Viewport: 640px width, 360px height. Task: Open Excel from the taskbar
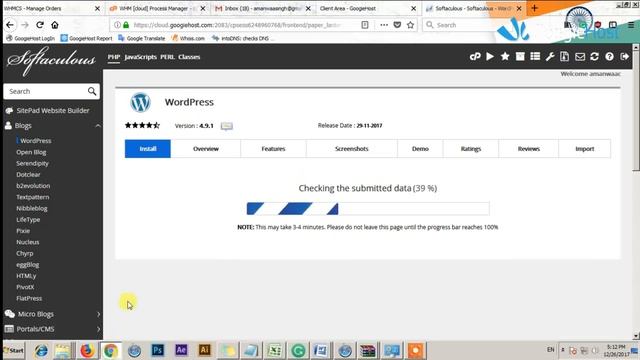pyautogui.click(x=275, y=350)
